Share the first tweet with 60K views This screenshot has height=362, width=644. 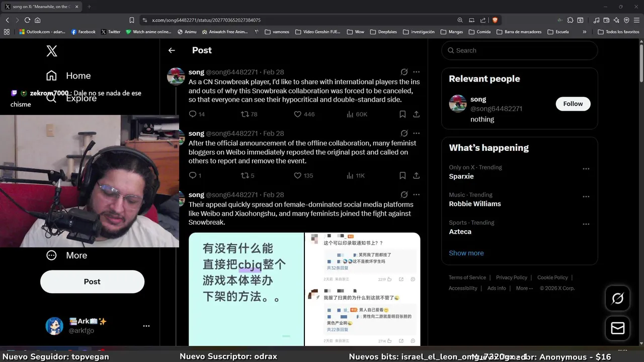point(416,114)
